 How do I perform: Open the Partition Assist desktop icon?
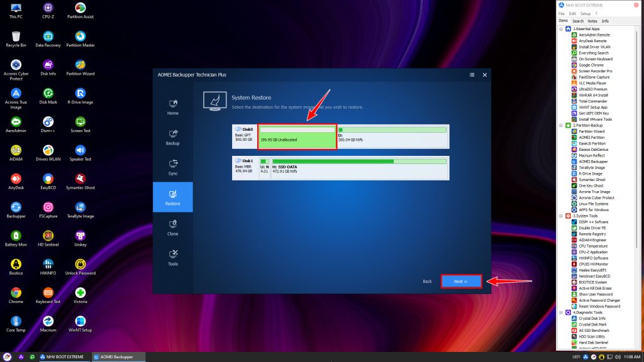point(80,11)
